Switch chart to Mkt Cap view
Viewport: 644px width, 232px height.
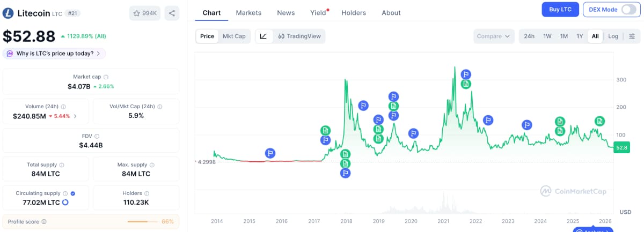pyautogui.click(x=234, y=36)
